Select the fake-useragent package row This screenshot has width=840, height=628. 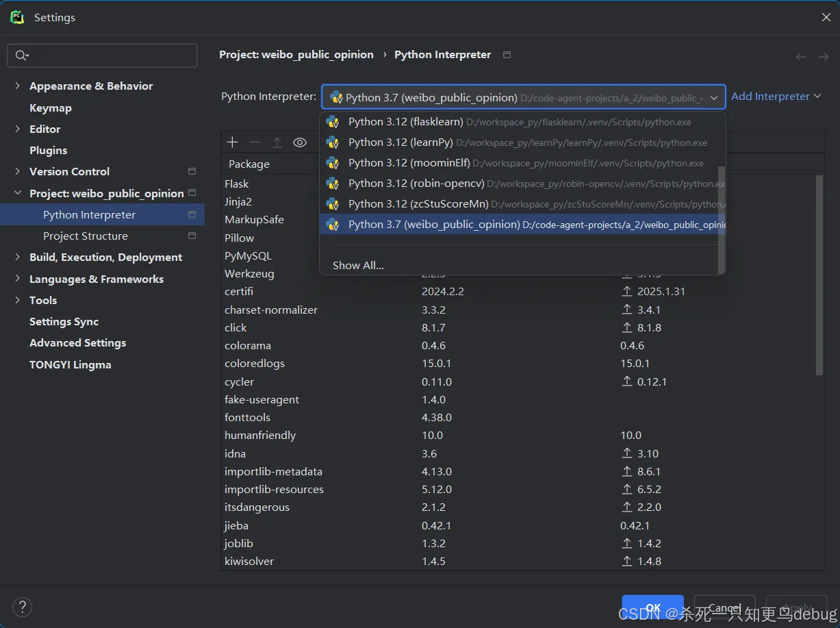(x=519, y=399)
